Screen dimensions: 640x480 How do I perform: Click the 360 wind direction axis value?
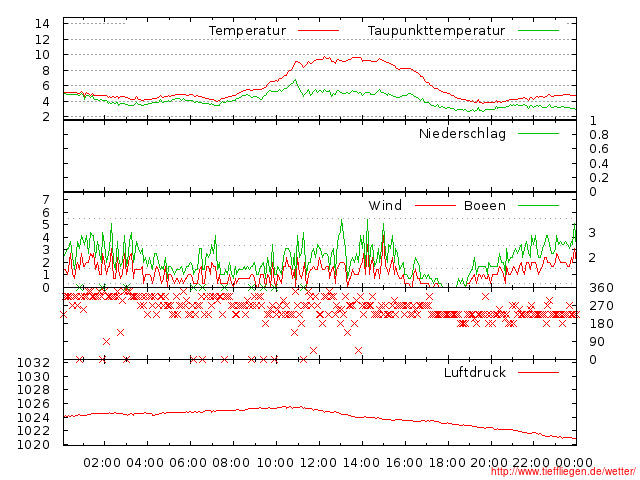click(601, 288)
